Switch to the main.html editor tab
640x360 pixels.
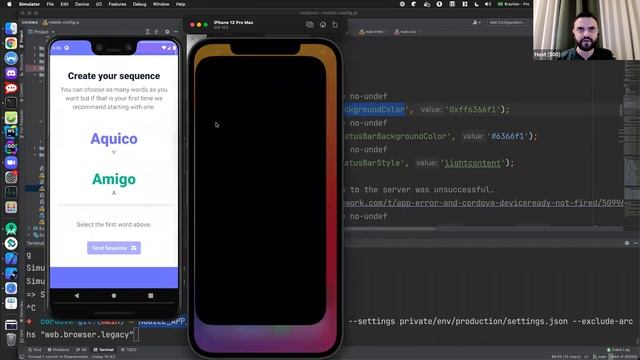click(x=371, y=31)
